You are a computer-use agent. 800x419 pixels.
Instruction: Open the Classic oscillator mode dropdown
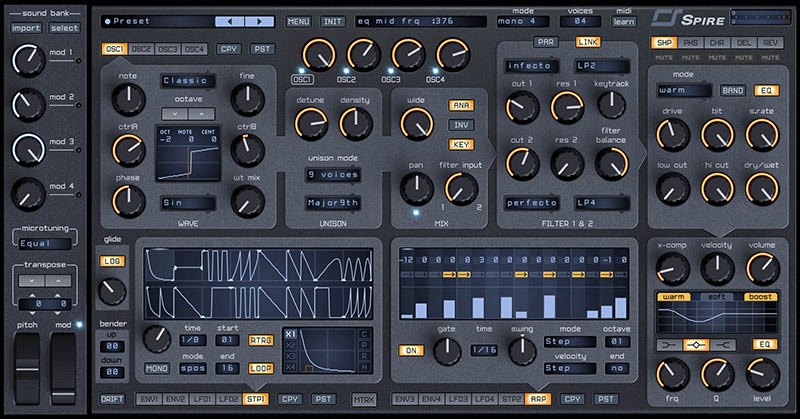188,81
